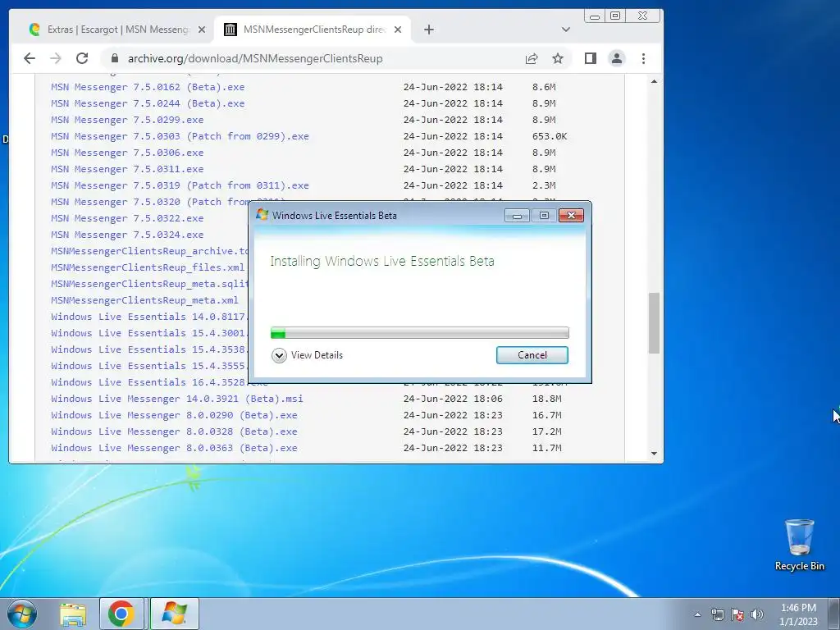Screen dimensions: 840x630
Task: Open MSN Messenger 7.5.0322.exe link
Action: pos(127,218)
